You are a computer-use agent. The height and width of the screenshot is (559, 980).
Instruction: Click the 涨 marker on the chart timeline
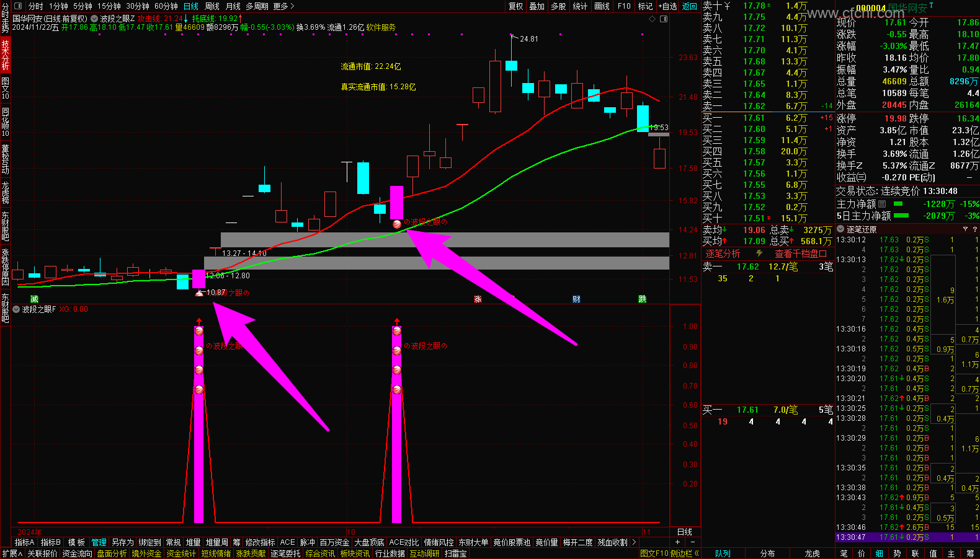click(478, 299)
